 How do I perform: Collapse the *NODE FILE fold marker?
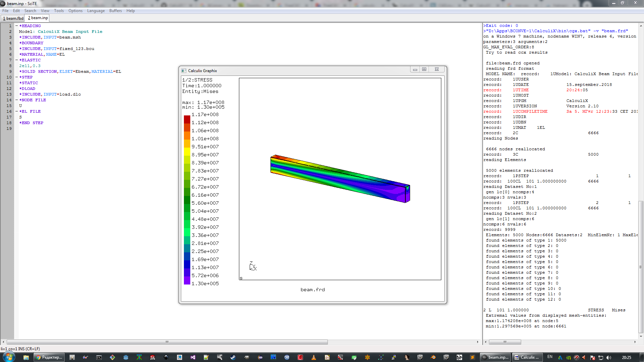(16, 100)
